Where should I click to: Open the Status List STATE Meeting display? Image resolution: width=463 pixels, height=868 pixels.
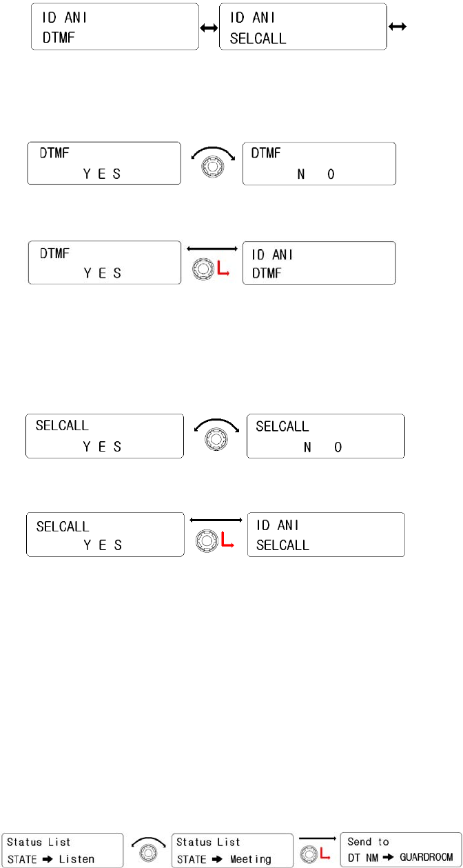click(x=231, y=850)
